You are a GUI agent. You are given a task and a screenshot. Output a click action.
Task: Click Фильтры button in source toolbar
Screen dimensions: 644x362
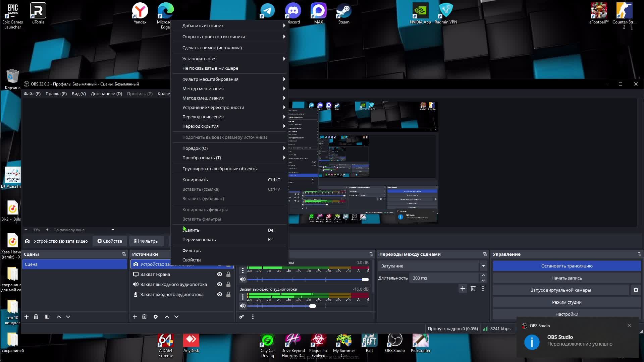pyautogui.click(x=146, y=241)
